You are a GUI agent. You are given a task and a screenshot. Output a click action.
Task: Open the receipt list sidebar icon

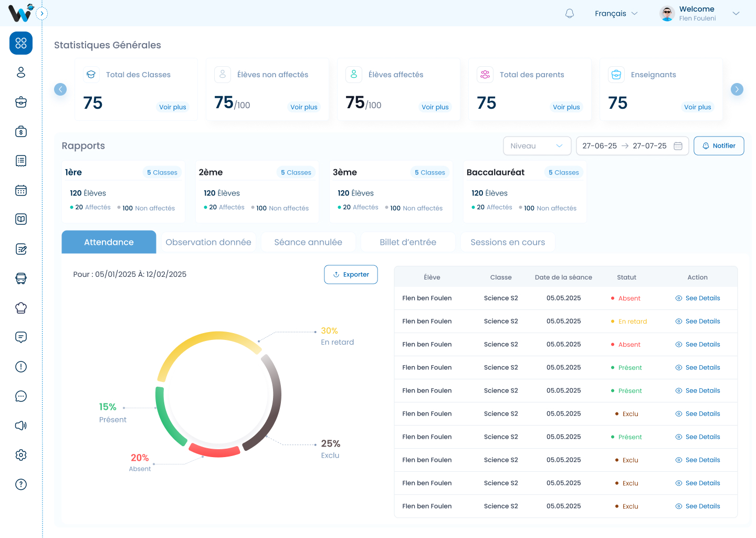pos(21,161)
